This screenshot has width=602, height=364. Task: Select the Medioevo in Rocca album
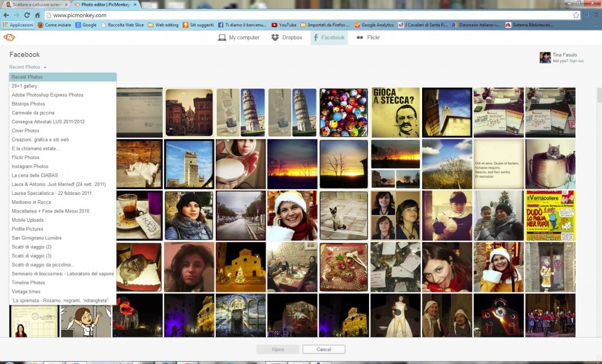coord(62,202)
